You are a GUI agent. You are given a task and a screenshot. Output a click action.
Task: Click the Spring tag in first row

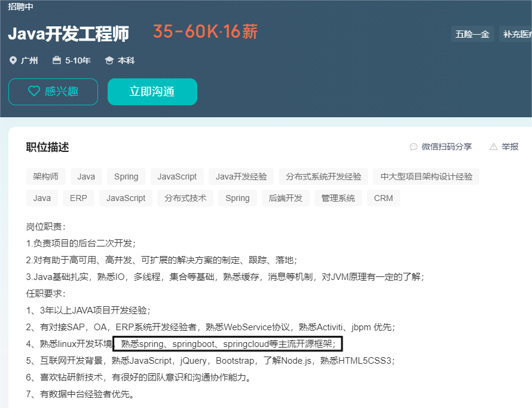click(126, 176)
